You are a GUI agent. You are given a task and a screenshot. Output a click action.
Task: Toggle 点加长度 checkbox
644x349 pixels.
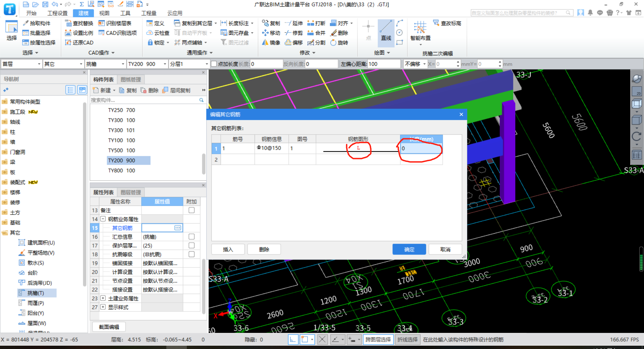coord(214,64)
